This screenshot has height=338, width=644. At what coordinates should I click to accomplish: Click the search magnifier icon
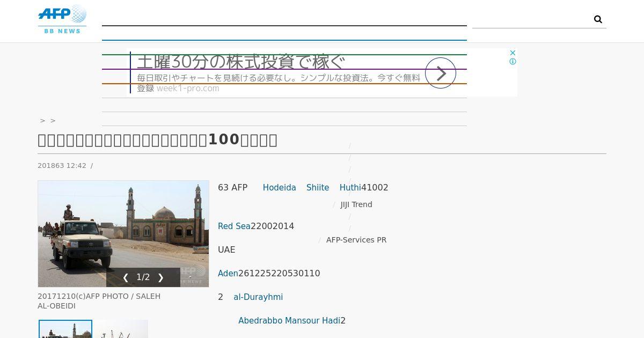(598, 19)
